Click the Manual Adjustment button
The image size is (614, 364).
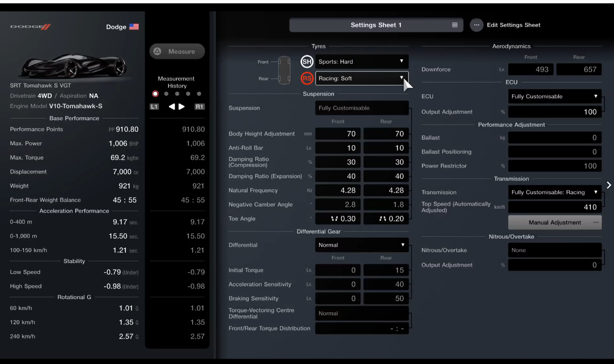point(554,223)
